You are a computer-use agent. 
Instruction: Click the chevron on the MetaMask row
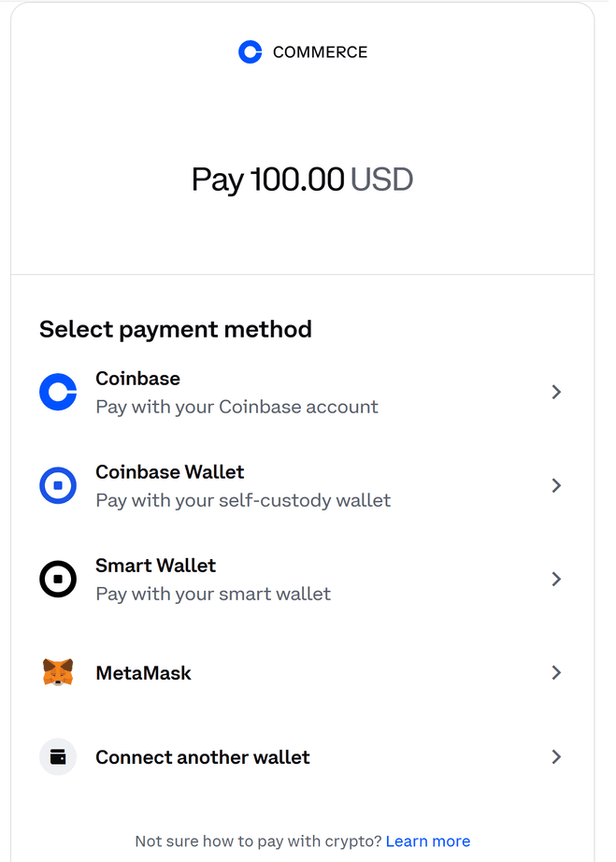(x=556, y=672)
